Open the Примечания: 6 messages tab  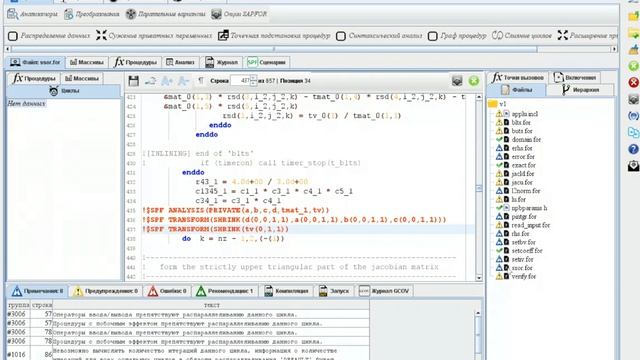pos(37,291)
